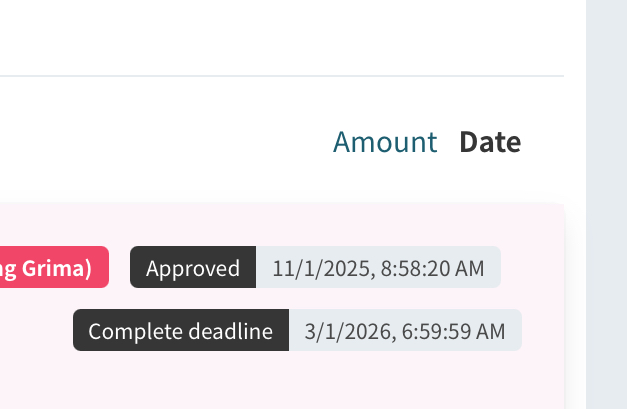Click the gray strip at the right edge
The height and width of the screenshot is (409, 627).
point(606,200)
